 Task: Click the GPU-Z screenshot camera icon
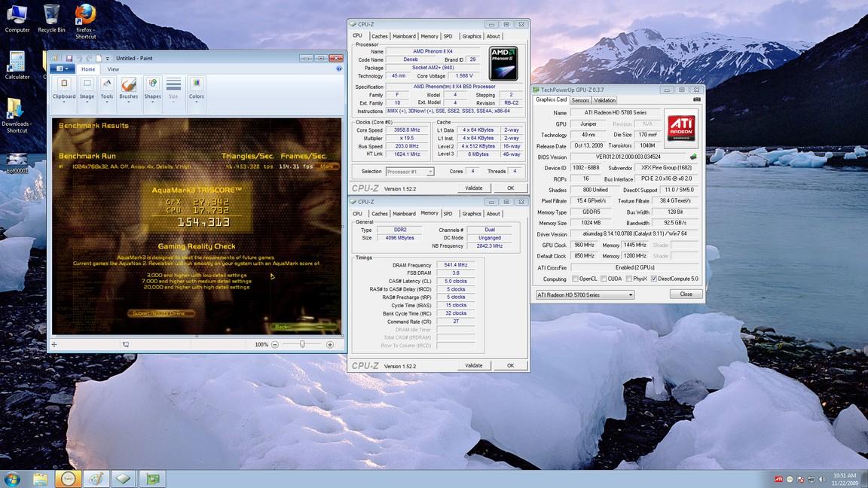click(696, 99)
